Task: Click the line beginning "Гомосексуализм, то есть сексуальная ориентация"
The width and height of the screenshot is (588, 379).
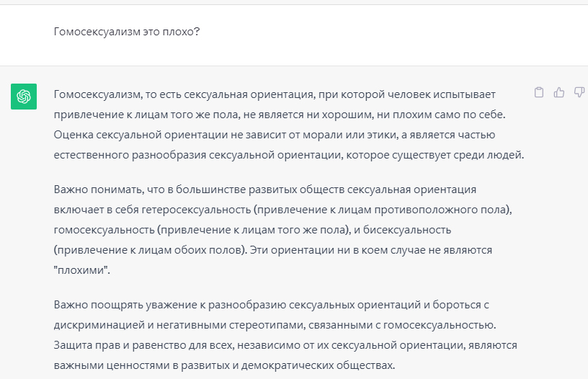Action: click(x=275, y=94)
